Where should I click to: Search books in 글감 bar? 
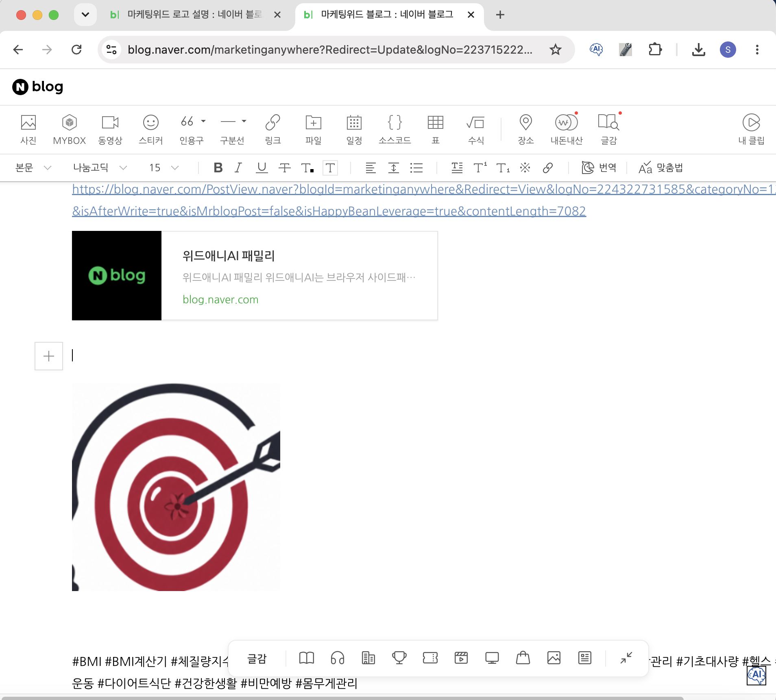[307, 658]
